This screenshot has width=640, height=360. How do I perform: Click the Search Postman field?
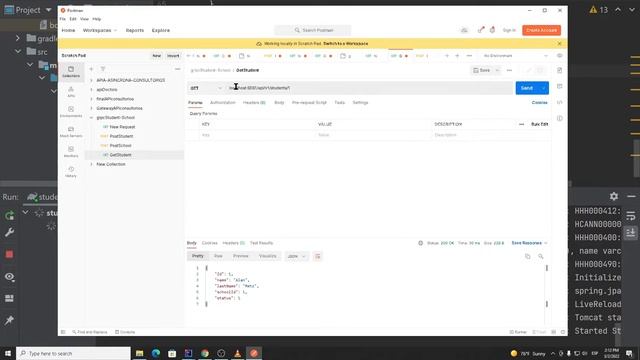tap(313, 30)
